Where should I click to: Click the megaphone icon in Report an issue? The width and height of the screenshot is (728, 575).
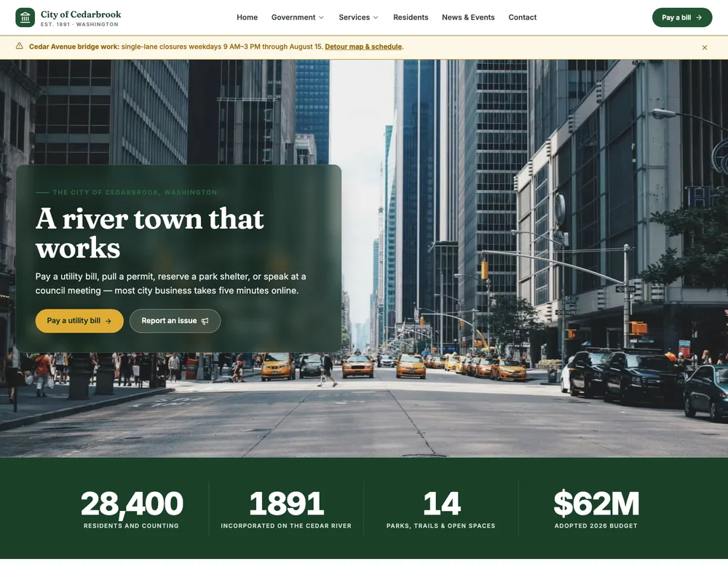205,321
